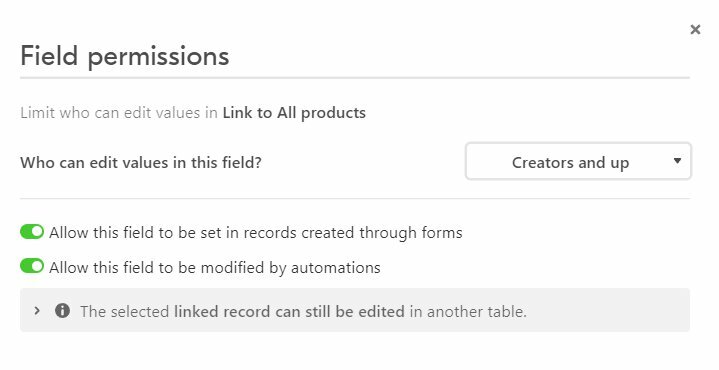Open the 'Creators and up' dropdown

pyautogui.click(x=578, y=161)
